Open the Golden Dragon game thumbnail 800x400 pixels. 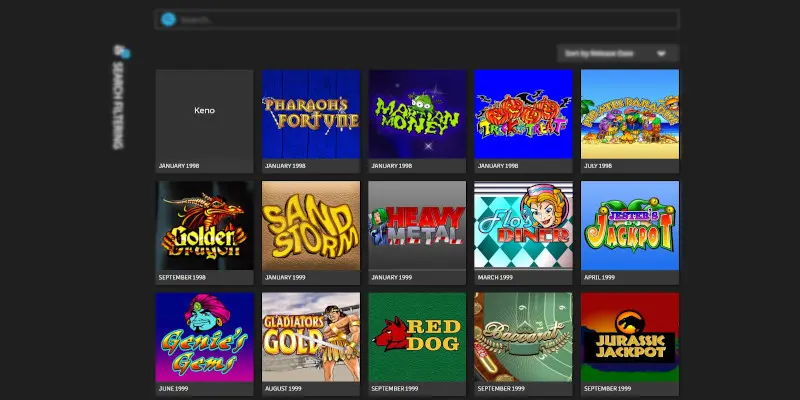[205, 225]
